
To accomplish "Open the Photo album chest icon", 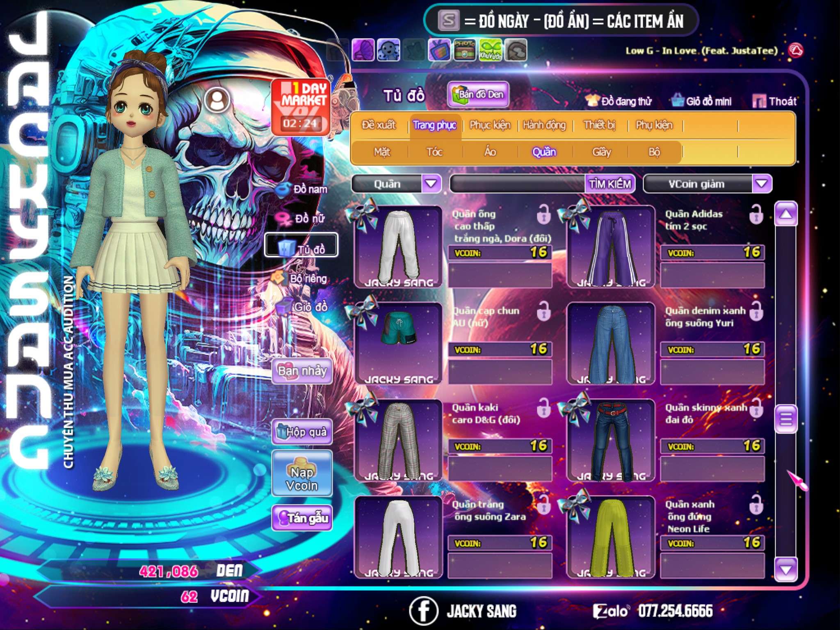I will tap(465, 50).
